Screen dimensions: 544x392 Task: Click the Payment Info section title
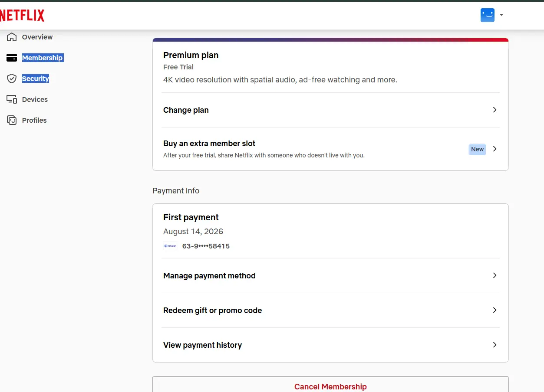176,191
